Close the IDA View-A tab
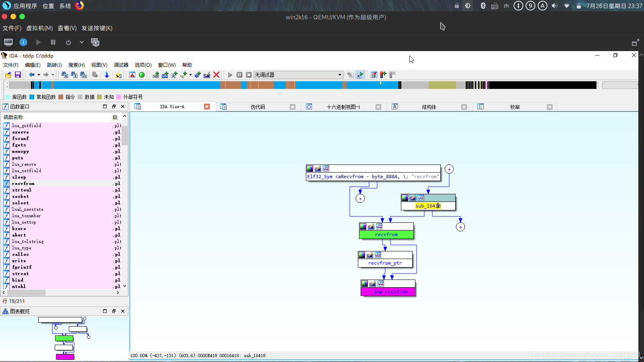Image resolution: width=644 pixels, height=362 pixels. coord(207,107)
